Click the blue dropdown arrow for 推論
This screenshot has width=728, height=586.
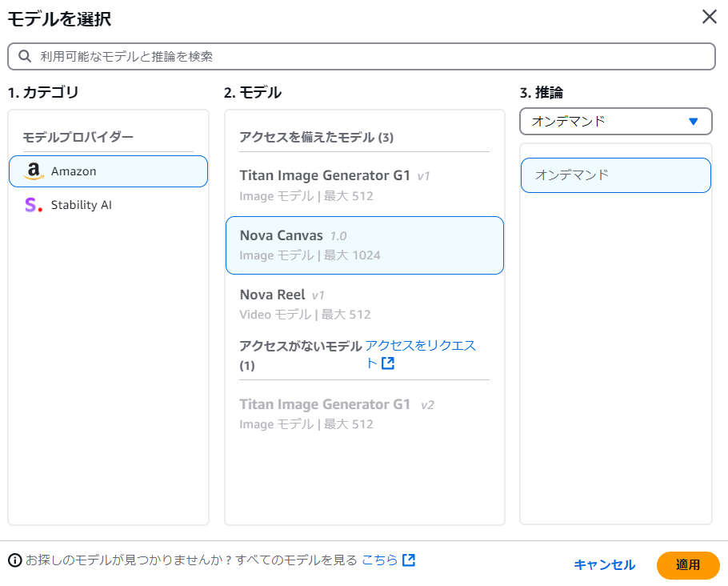pos(693,122)
